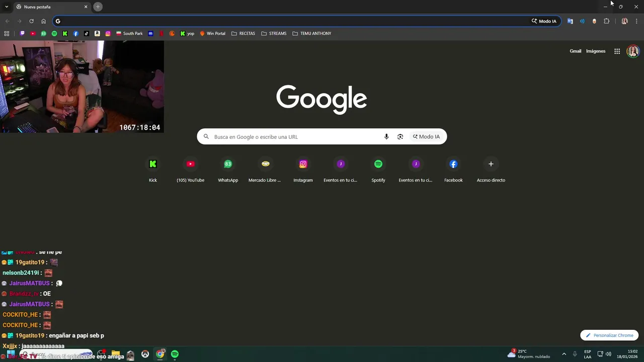
Task: Open the Chrome three-dot menu
Action: 636,21
